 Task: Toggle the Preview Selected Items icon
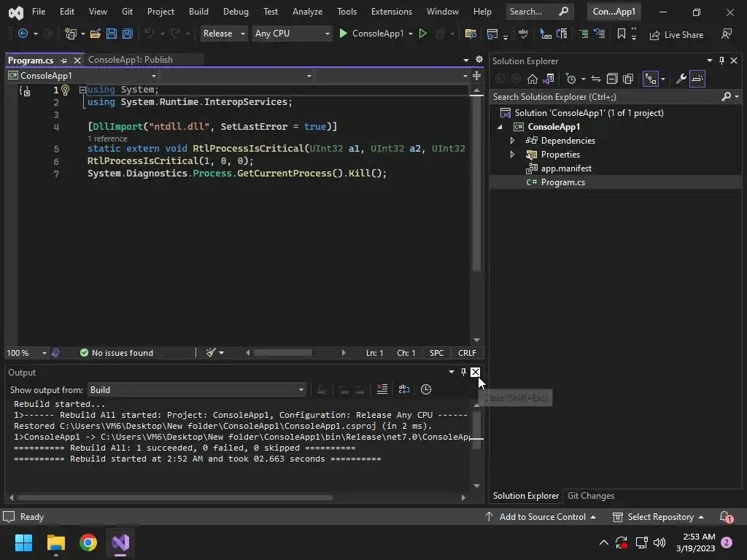[697, 79]
